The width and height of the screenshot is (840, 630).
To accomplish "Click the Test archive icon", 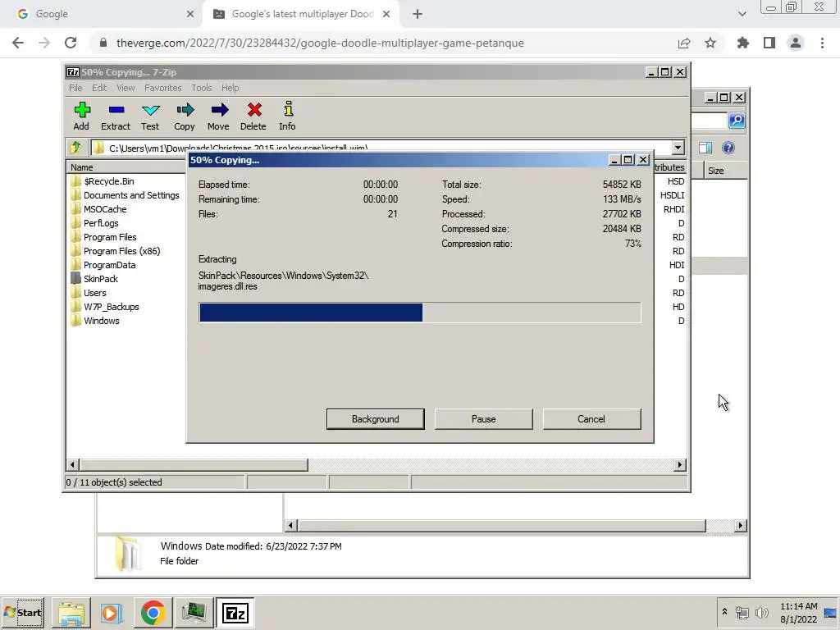I will pyautogui.click(x=150, y=116).
